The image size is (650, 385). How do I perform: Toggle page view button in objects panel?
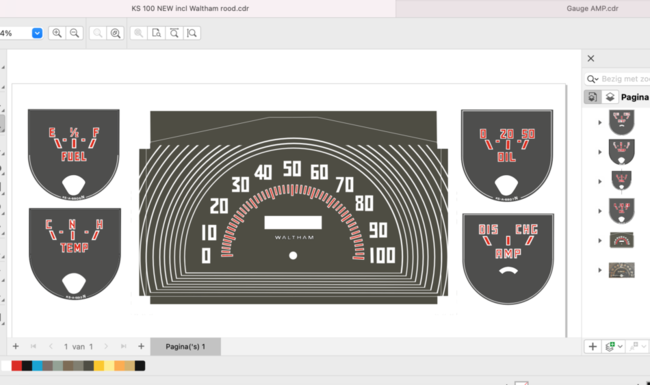point(593,97)
